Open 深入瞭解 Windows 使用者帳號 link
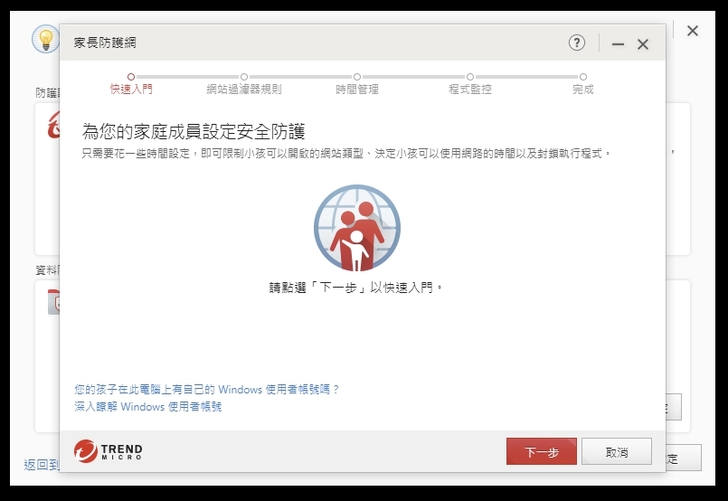Screen dimensions: 728x501 [148, 407]
